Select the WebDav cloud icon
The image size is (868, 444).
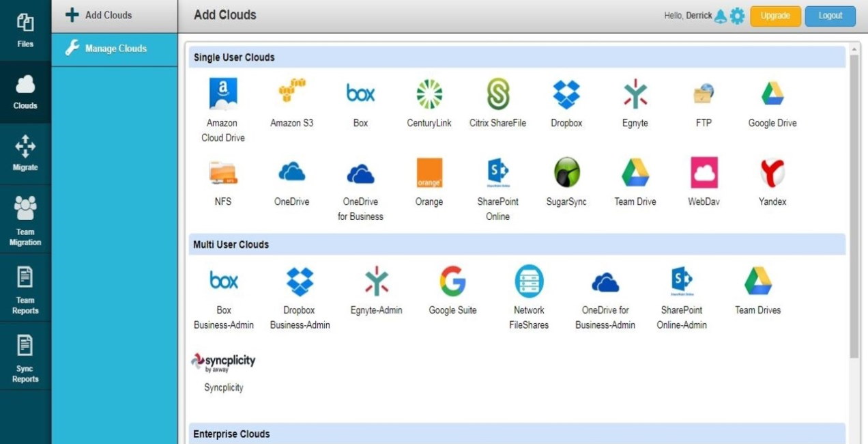pyautogui.click(x=704, y=173)
